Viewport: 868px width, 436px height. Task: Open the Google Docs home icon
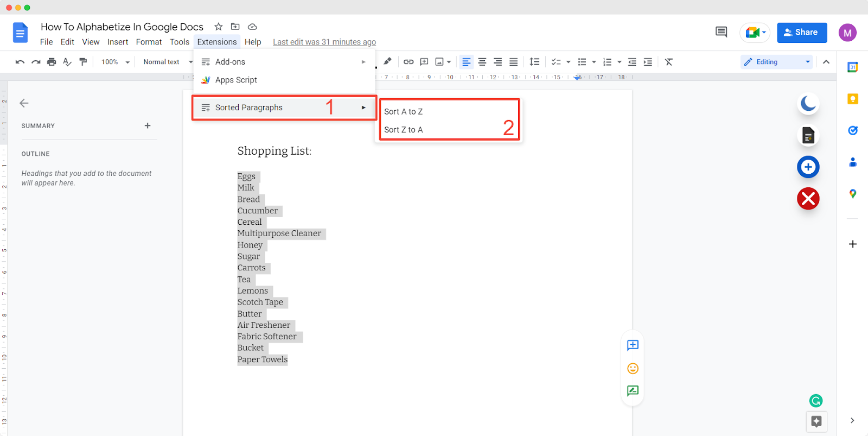tap(20, 33)
